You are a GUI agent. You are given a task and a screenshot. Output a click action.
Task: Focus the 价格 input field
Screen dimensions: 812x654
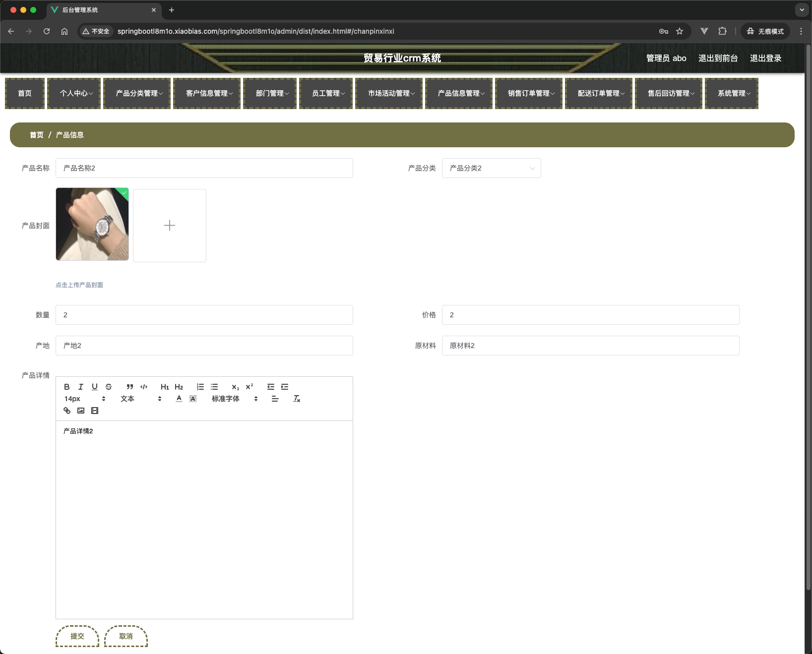click(591, 315)
